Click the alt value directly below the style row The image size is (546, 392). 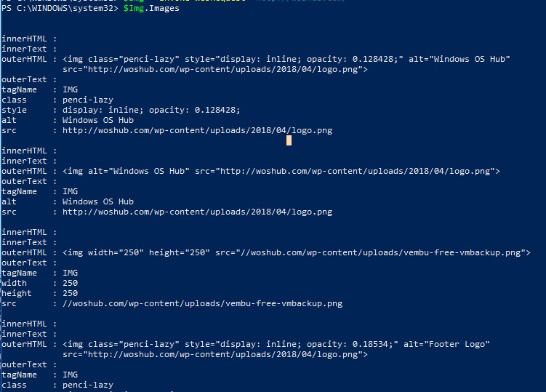(x=98, y=120)
